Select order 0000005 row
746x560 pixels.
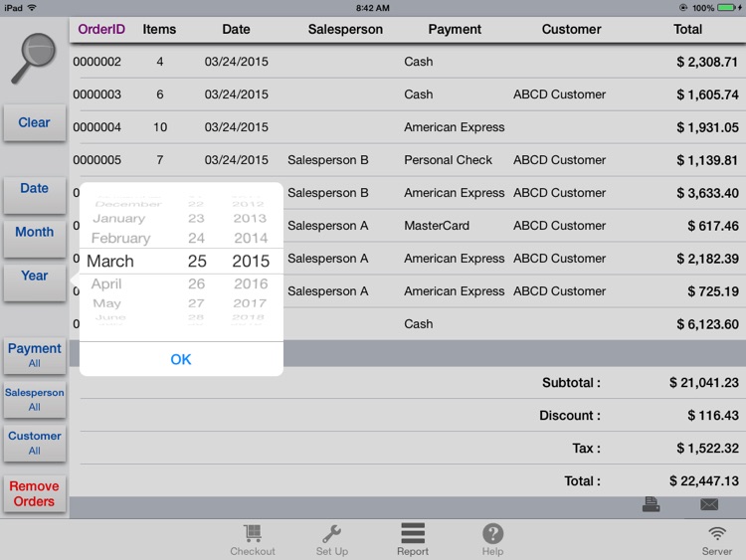408,160
